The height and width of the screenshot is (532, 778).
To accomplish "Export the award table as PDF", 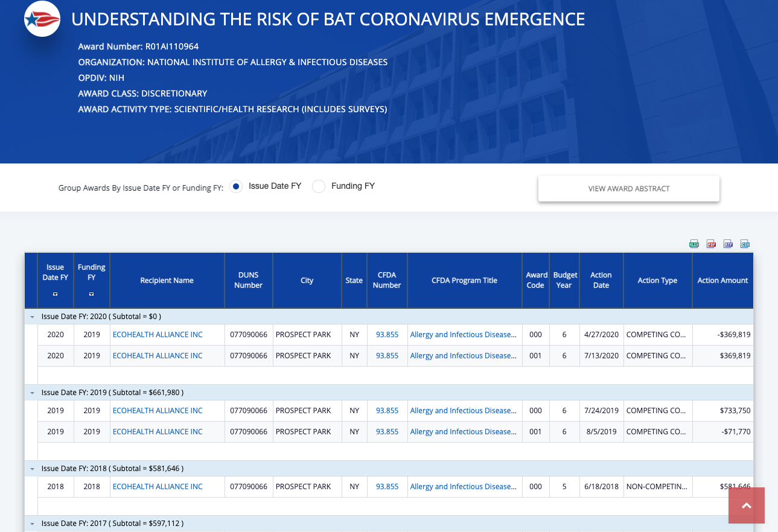I will (711, 244).
